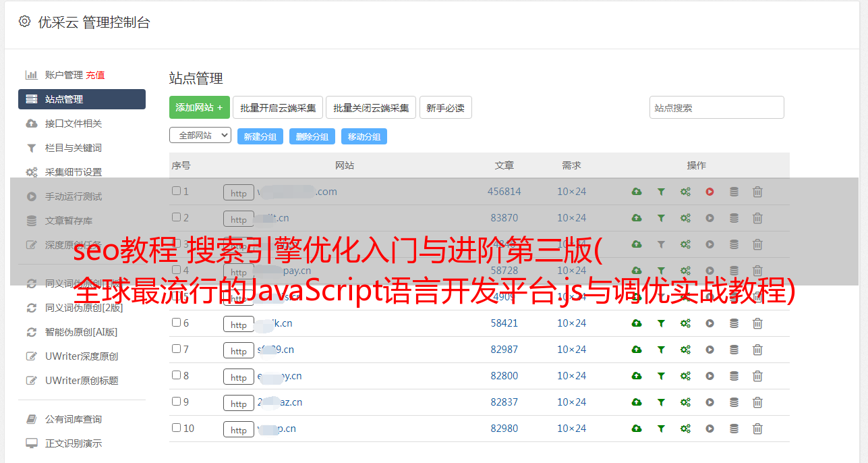Click the cloud upload icon in row 6
This screenshot has width=868, height=463.
tap(637, 323)
